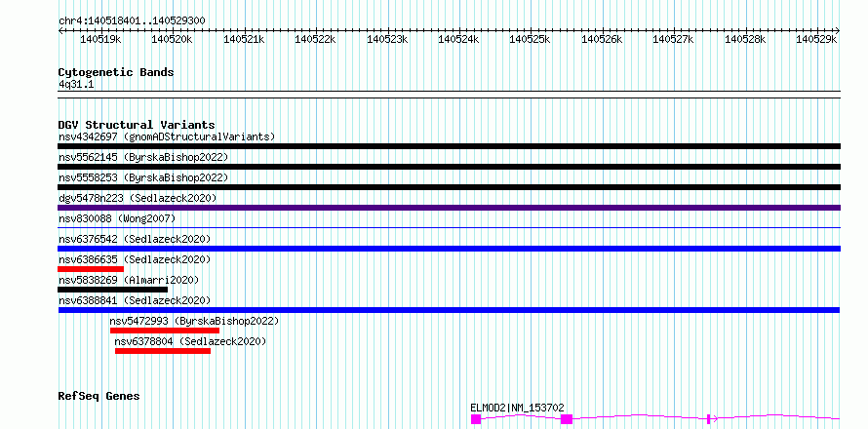Click the RefSeq Genes track title
Viewport: 868px width, 429px height.
point(99,396)
